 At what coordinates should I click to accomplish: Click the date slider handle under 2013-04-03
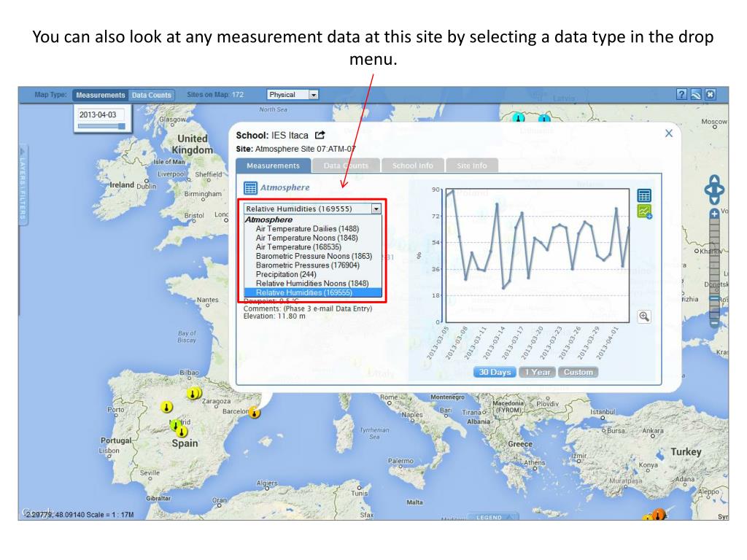click(x=122, y=126)
